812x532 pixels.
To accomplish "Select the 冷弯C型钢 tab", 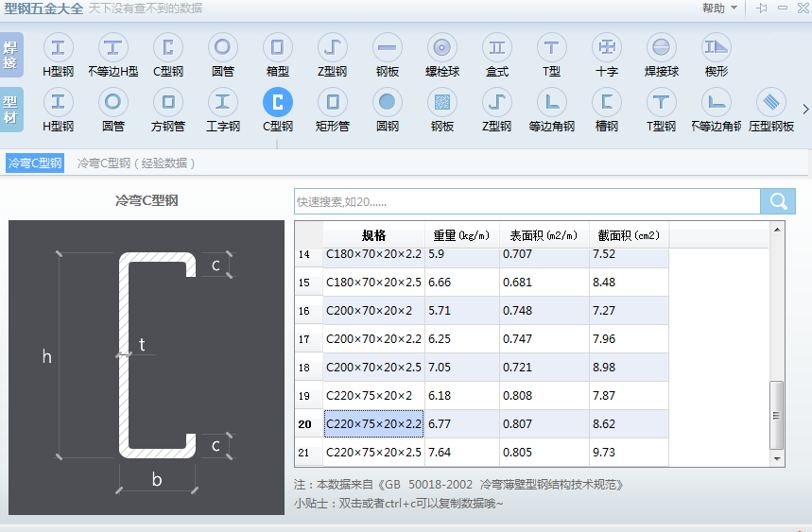I will 35,163.
